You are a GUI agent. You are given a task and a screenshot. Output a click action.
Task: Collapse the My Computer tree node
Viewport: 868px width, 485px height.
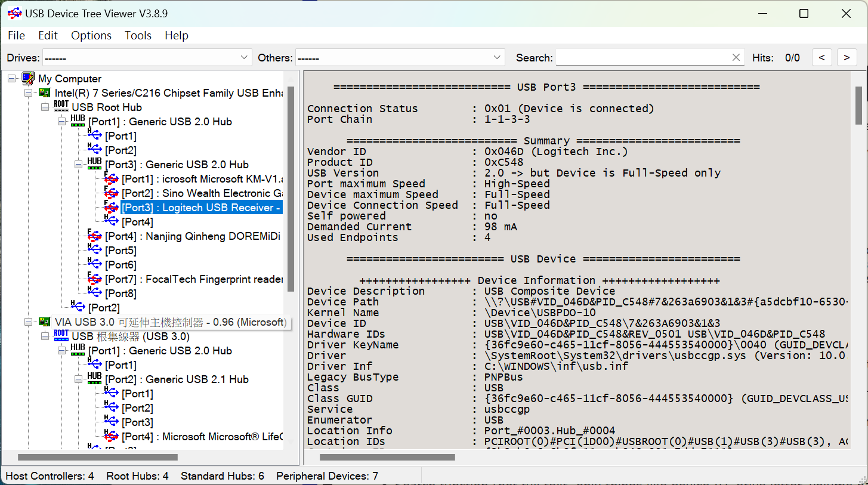tap(12, 79)
